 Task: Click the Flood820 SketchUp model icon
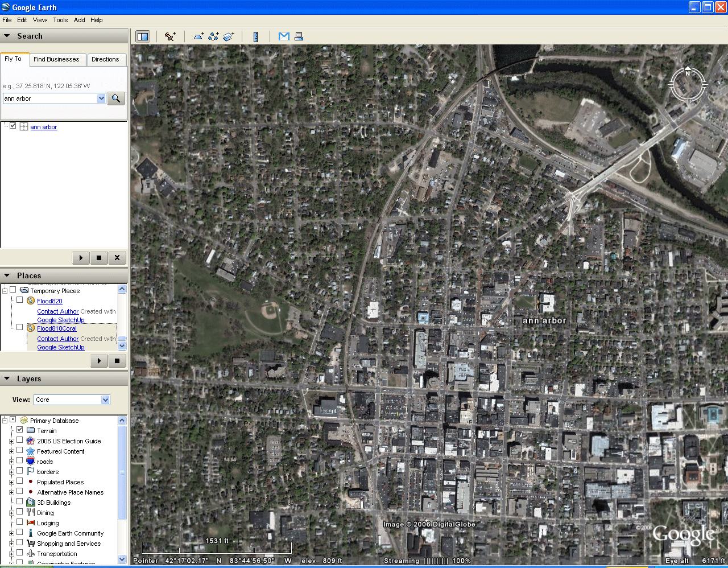coord(31,301)
